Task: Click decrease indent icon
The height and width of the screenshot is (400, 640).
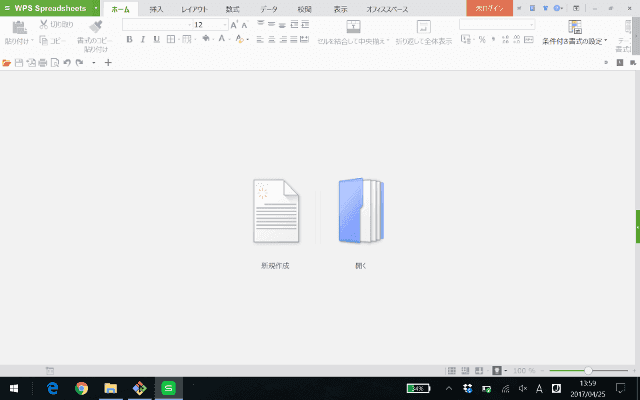Action: tap(294, 24)
